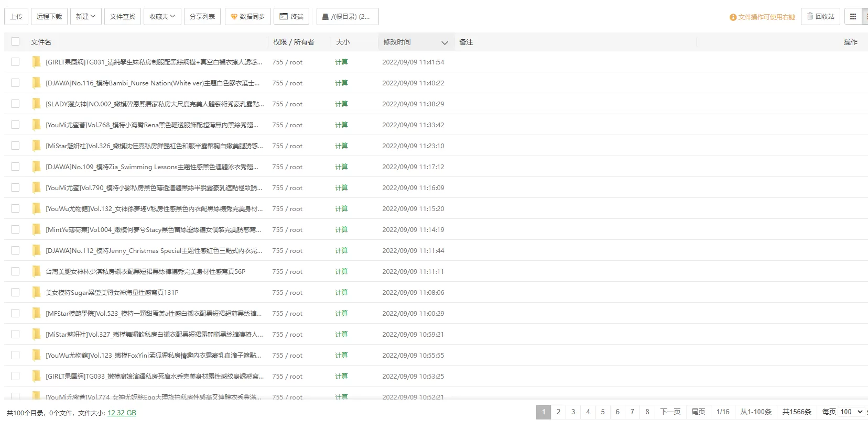Screen dimensions: 868x431
Task: Click the 操作 column header
Action: (x=850, y=42)
